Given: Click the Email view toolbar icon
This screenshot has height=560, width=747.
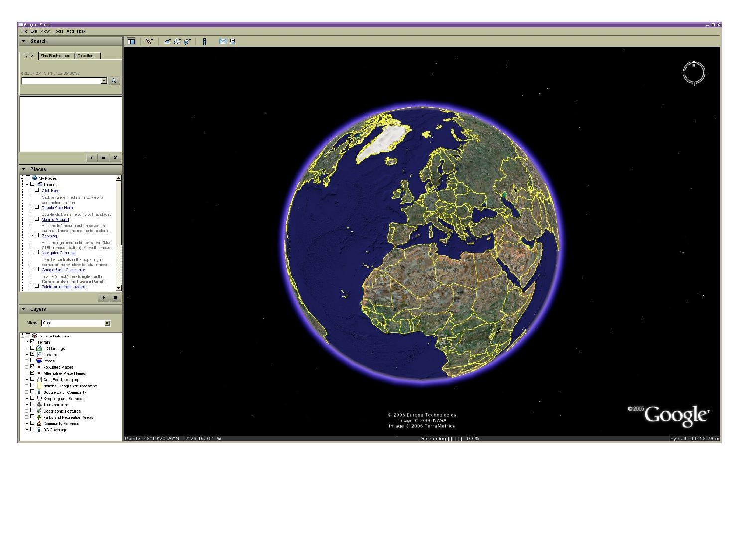Looking at the screenshot, I should [x=223, y=41].
